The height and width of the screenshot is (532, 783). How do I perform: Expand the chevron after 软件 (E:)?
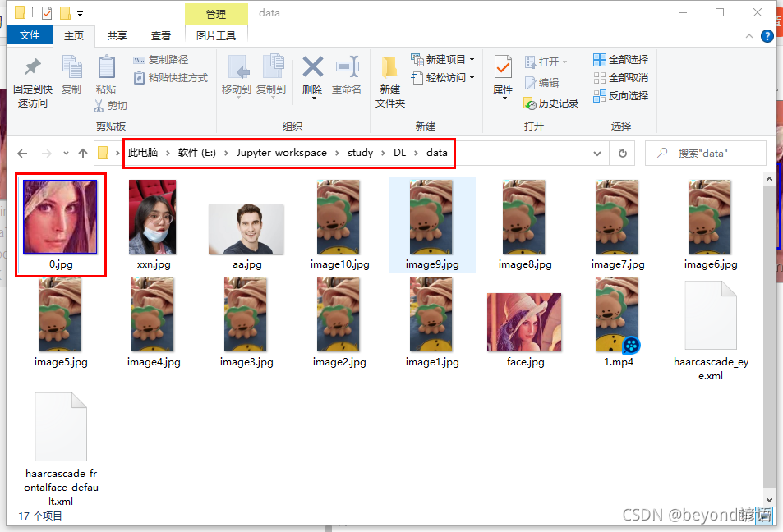point(226,154)
